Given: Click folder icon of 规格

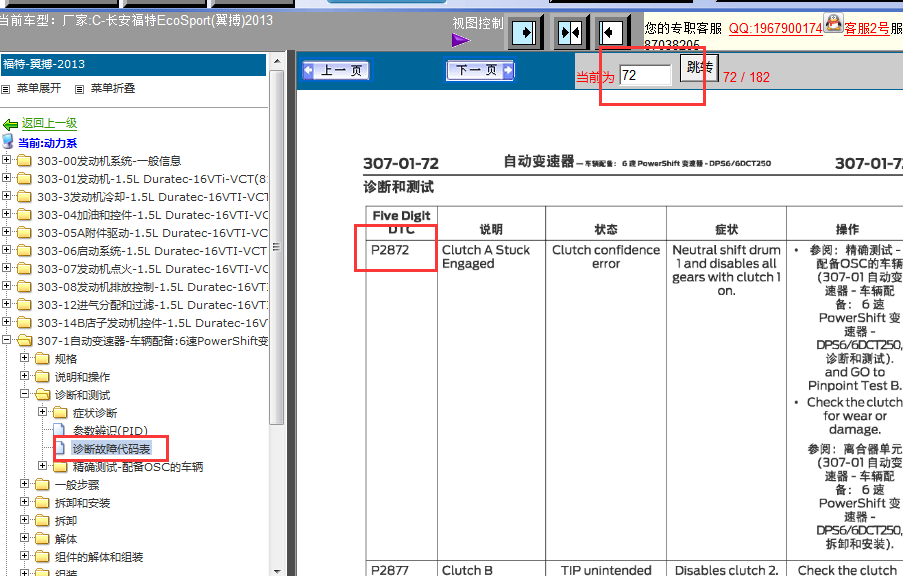Looking at the screenshot, I should tap(42, 359).
